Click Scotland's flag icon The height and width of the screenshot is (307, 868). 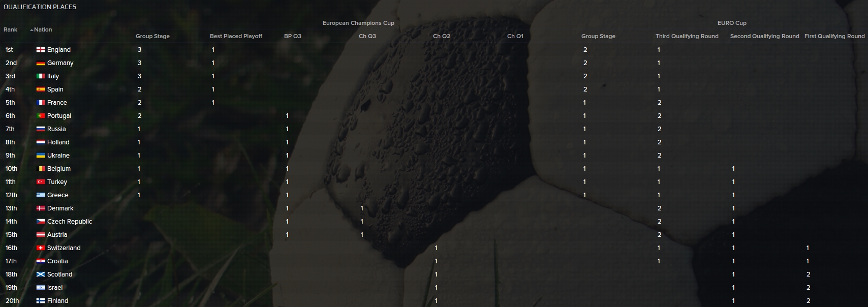41,274
